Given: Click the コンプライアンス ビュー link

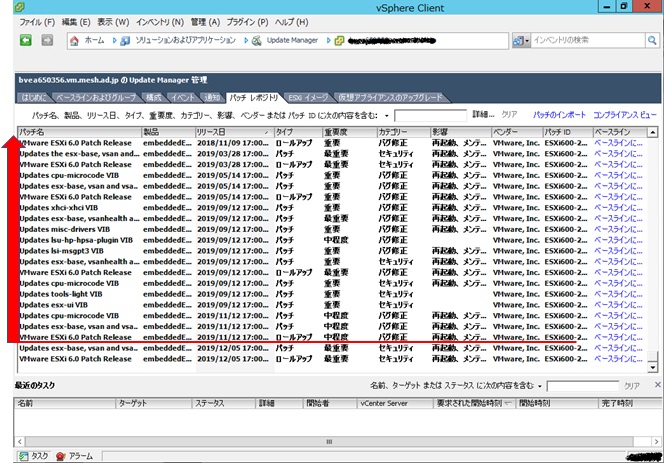Looking at the screenshot, I should click(x=625, y=115).
